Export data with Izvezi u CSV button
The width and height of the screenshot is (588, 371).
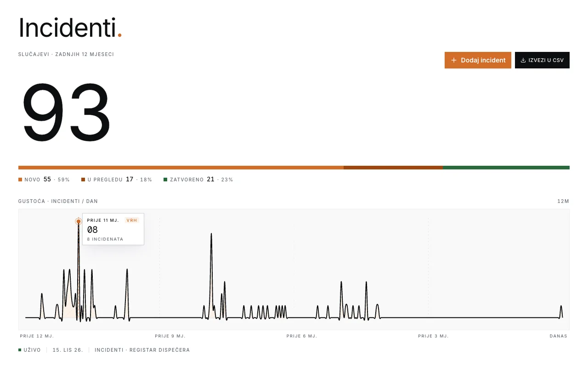pyautogui.click(x=542, y=60)
